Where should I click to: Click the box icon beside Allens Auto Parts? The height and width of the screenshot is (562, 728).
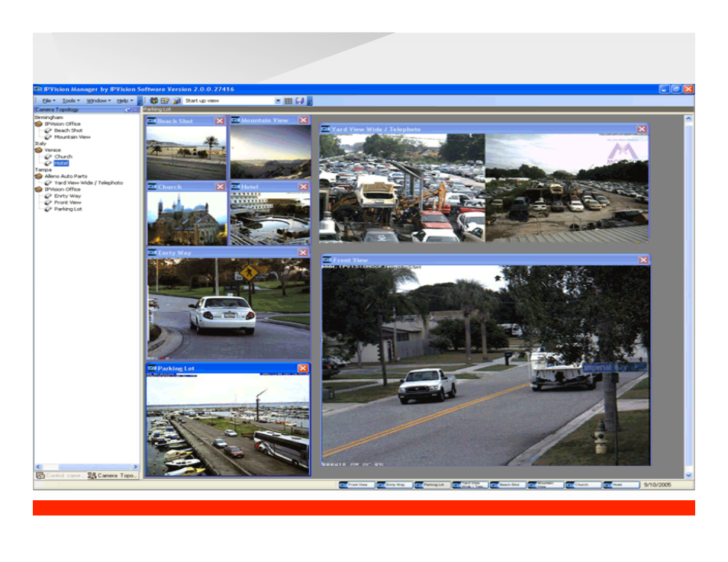[39, 176]
